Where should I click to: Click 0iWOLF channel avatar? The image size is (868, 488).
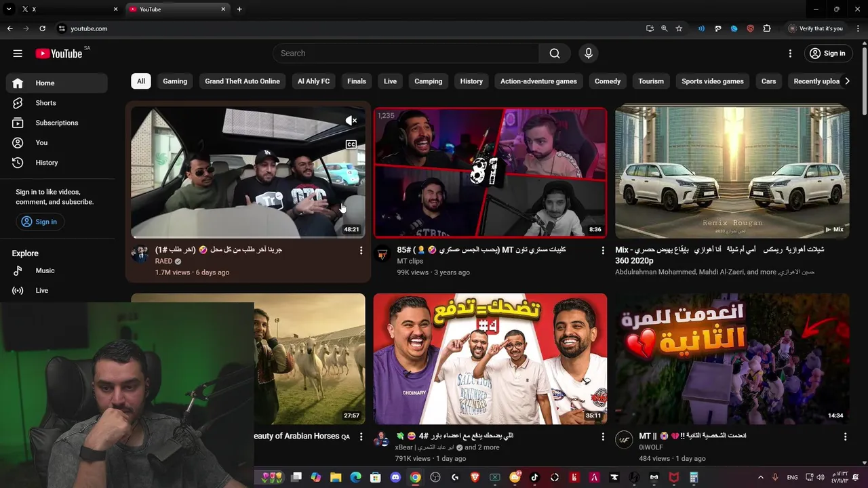coord(624,441)
